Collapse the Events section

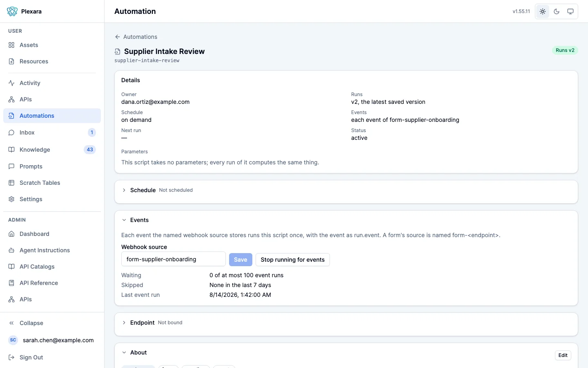124,220
